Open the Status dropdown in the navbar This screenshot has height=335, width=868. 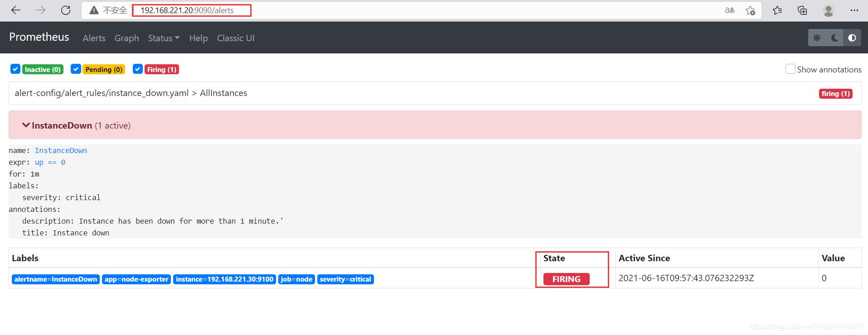[x=164, y=38]
